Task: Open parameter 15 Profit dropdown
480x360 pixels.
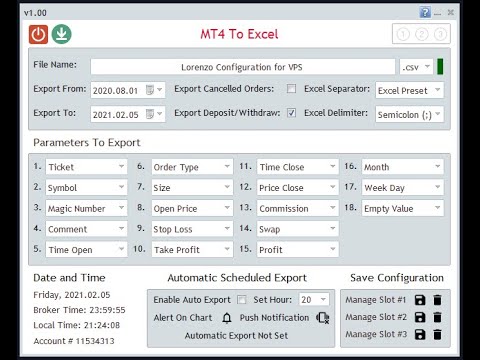Action: (x=298, y=250)
